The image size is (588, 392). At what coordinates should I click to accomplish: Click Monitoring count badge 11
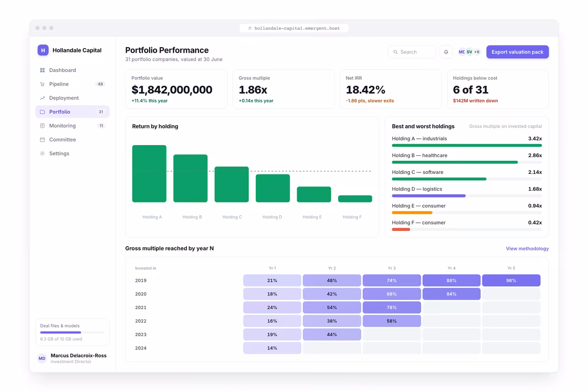[101, 126]
